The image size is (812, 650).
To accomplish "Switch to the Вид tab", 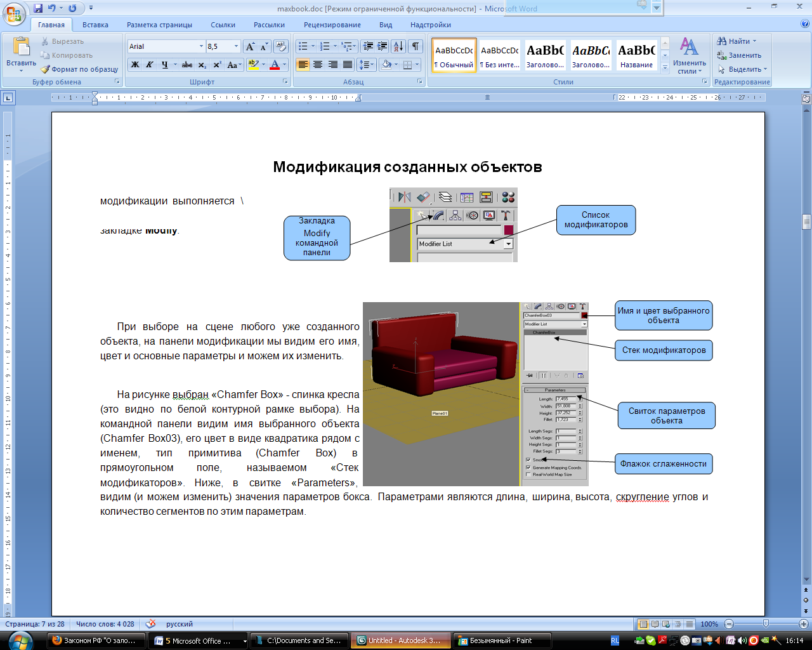I will [386, 25].
